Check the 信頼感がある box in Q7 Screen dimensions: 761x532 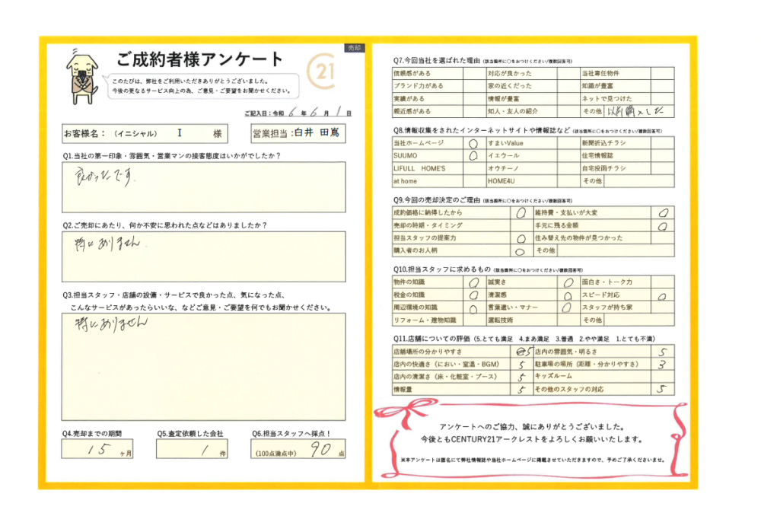coord(474,74)
